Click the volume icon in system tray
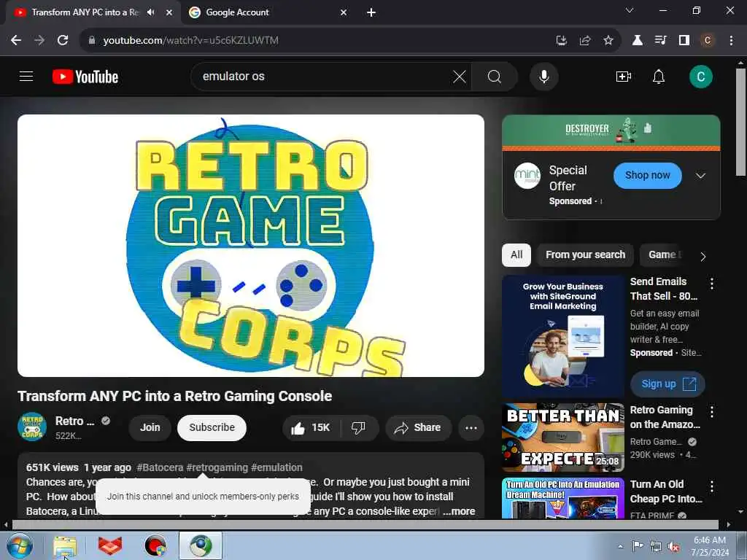Viewport: 747px width, 560px height. click(x=673, y=547)
